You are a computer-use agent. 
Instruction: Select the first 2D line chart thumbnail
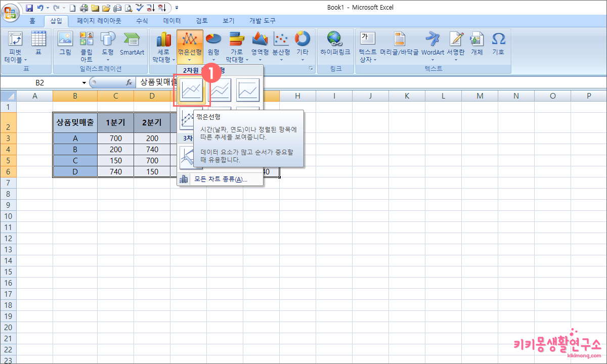pos(192,90)
